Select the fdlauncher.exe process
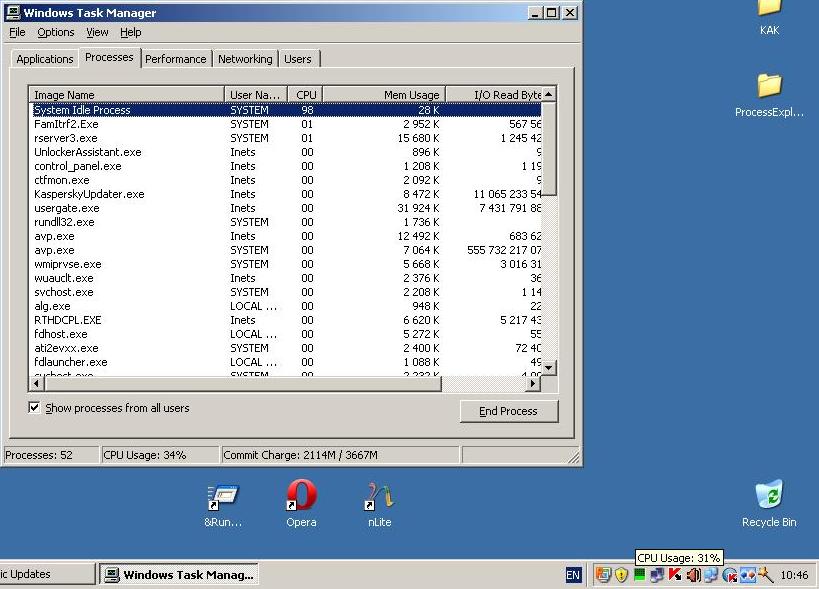The width and height of the screenshot is (819, 589). tap(285, 362)
